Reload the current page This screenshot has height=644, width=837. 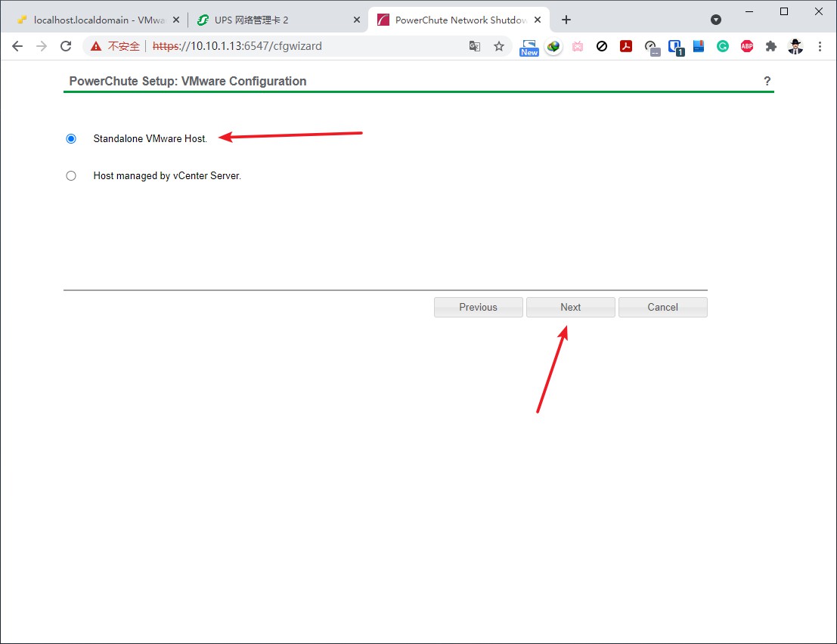tap(66, 46)
